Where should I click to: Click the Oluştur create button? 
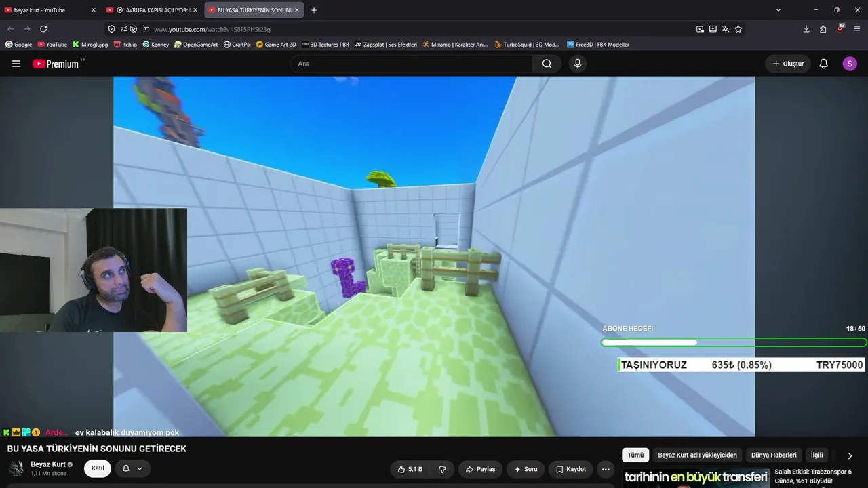[x=789, y=64]
